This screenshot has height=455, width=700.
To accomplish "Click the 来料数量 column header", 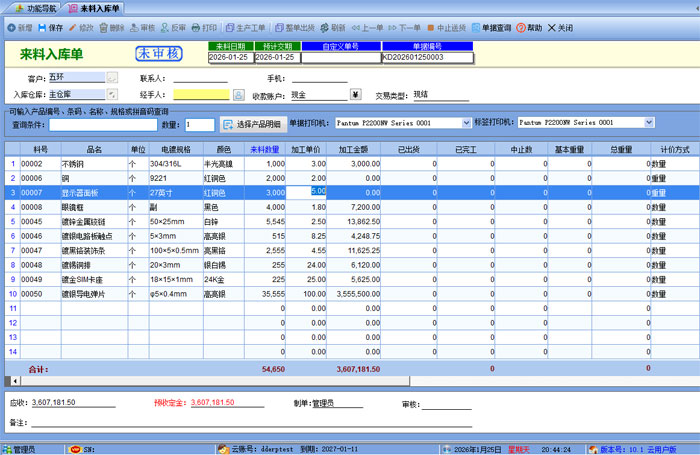I will (x=264, y=148).
